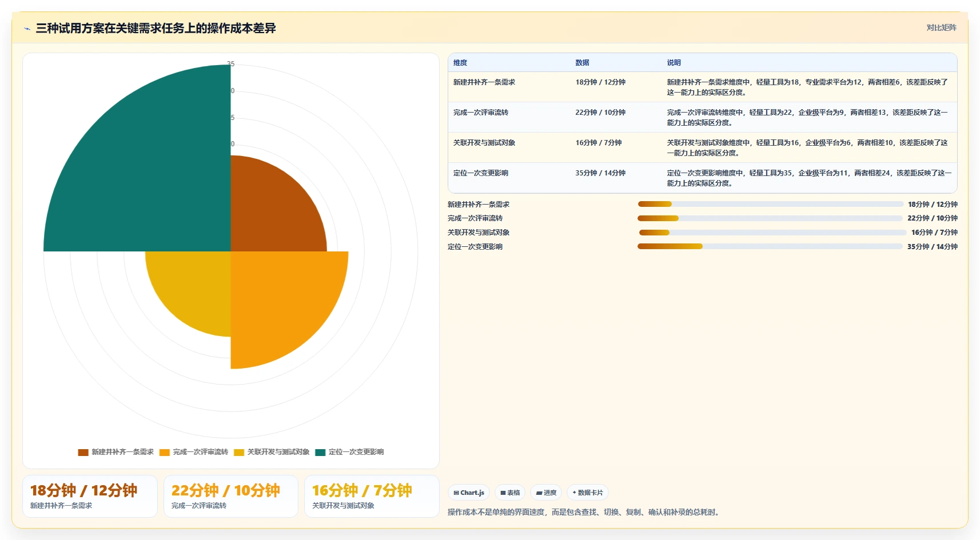This screenshot has width=980, height=540.
Task: Click progress label 定位一次变更影响
Action: (x=475, y=247)
